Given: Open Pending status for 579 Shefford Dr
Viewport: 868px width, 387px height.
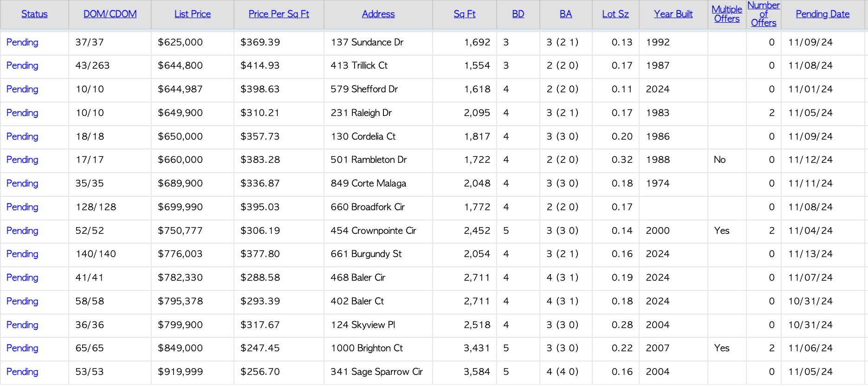Looking at the screenshot, I should point(22,90).
